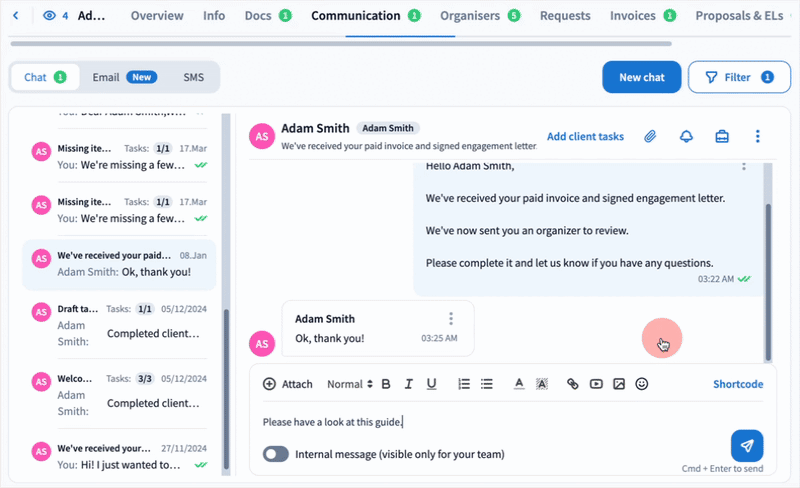
Task: Insert a link using the link icon
Action: click(x=573, y=384)
